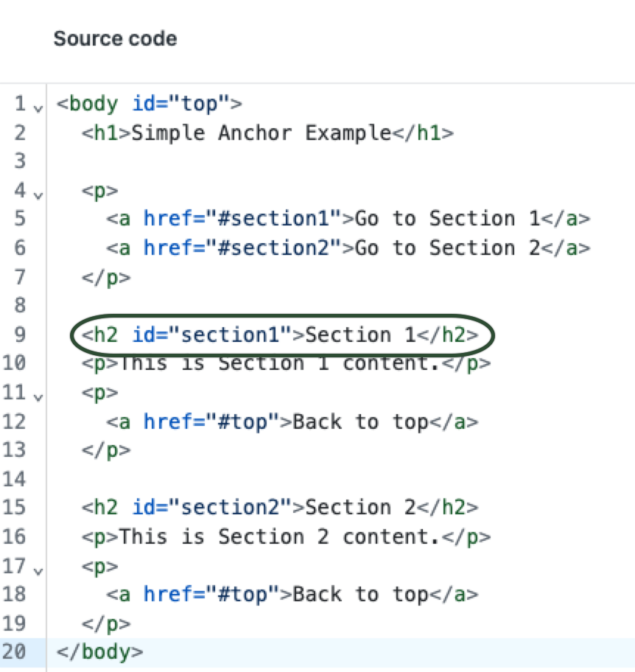This screenshot has width=635, height=672.
Task: Collapse the paragraph fold arrow on line 4
Action: click(x=38, y=195)
